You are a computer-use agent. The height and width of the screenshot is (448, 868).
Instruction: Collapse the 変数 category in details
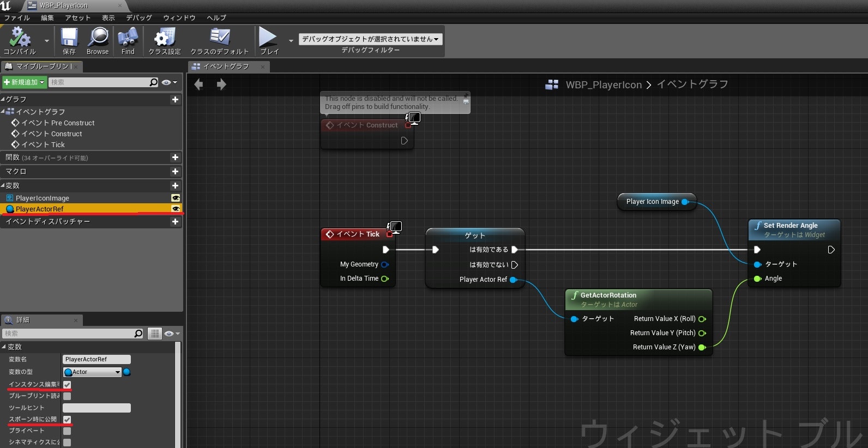pos(3,347)
